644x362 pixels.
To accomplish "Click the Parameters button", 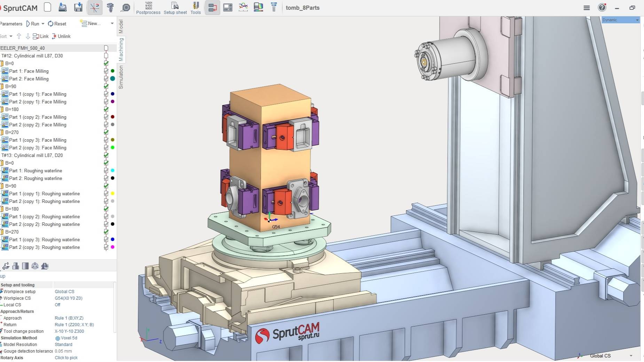I will click(x=11, y=24).
